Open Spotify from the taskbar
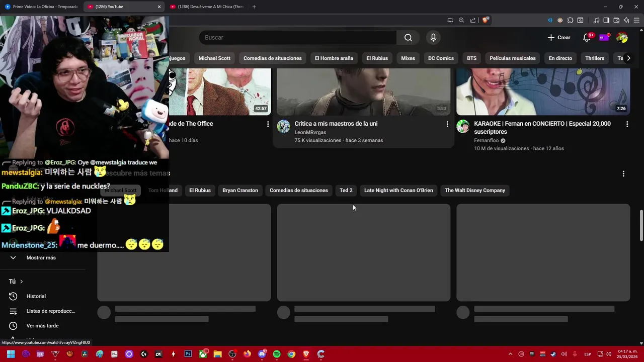This screenshot has height=362, width=644. coord(277,354)
